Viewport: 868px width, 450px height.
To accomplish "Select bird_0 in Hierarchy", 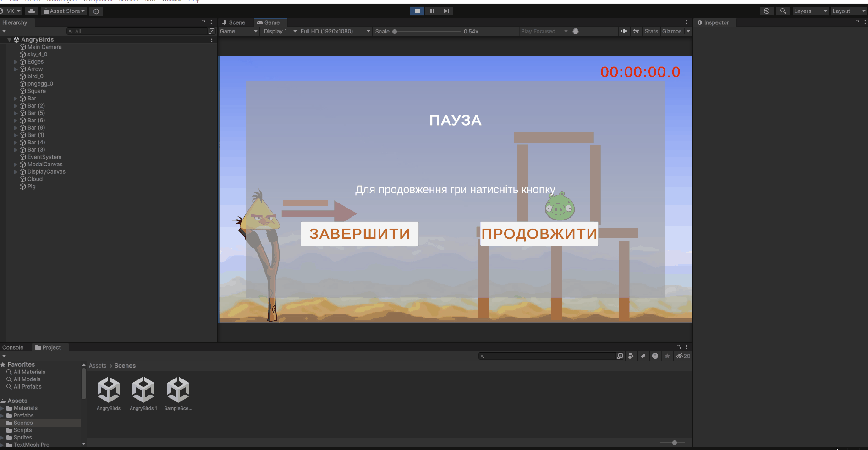I will coord(35,77).
